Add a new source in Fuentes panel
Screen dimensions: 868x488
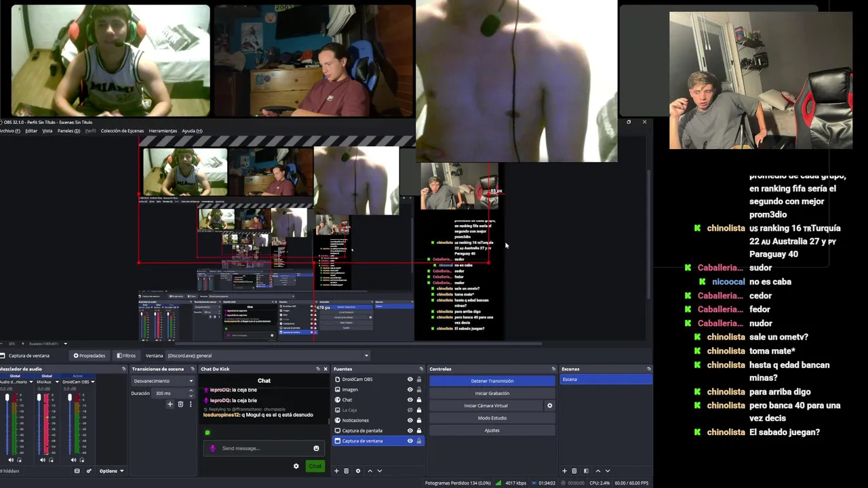click(x=336, y=470)
